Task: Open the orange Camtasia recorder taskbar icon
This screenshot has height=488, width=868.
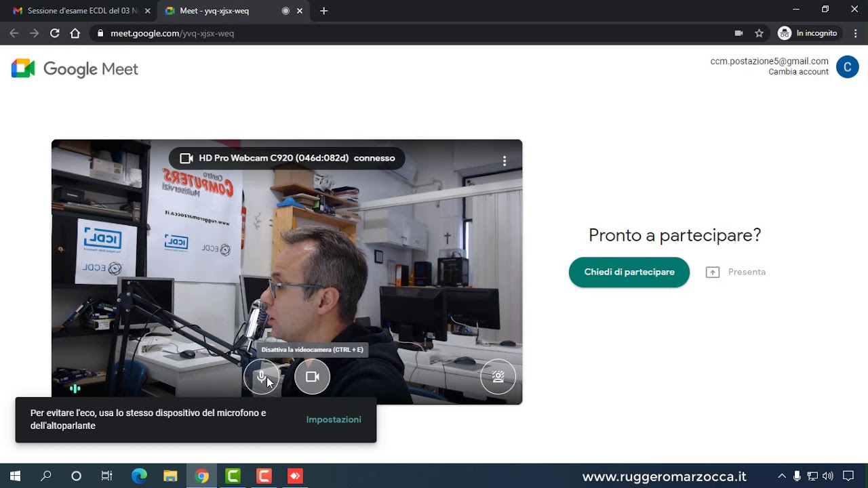Action: click(x=264, y=476)
